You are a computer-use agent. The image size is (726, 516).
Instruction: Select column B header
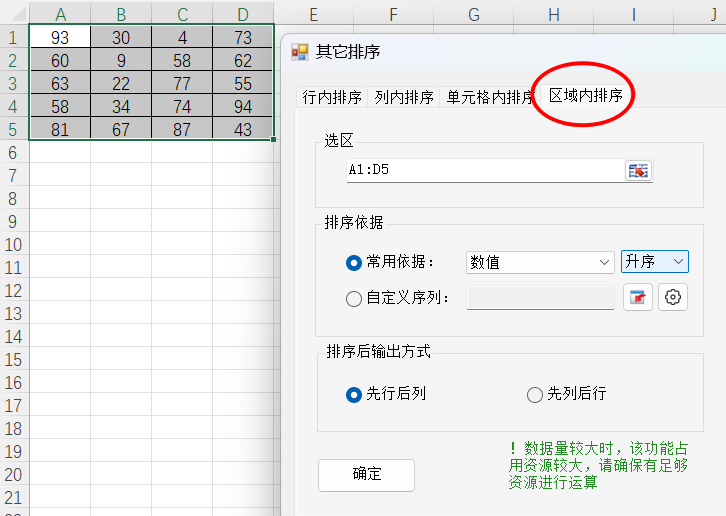coord(121,14)
